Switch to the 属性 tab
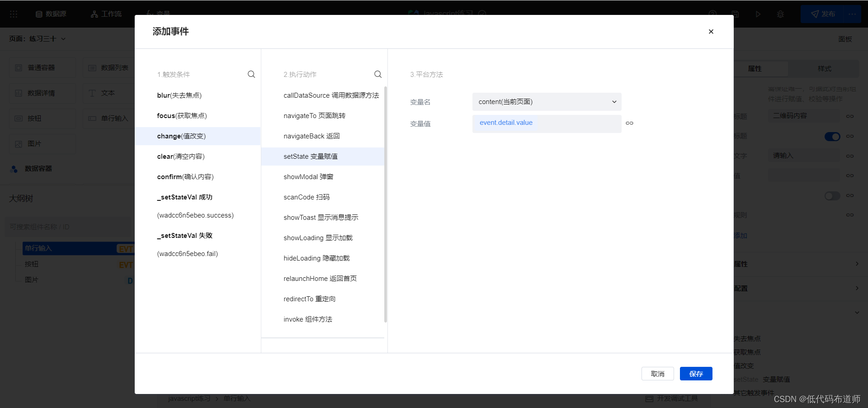Viewport: 868px width, 408px height. [x=755, y=69]
